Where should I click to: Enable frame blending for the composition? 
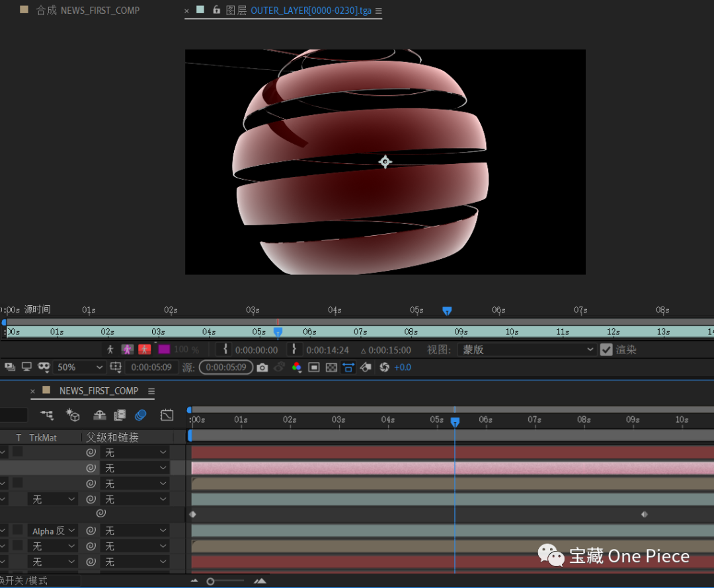pos(120,415)
